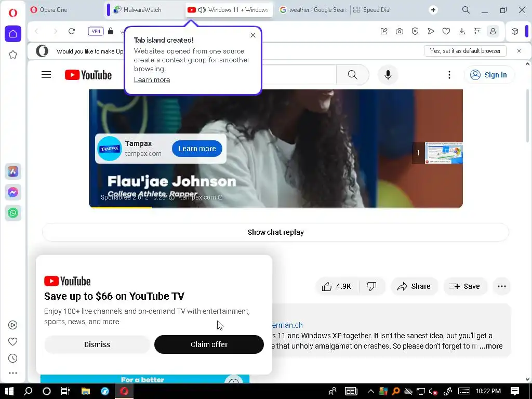This screenshot has width=532, height=399.
Task: Open the profile account icon in toolbar
Action: pyautogui.click(x=493, y=31)
